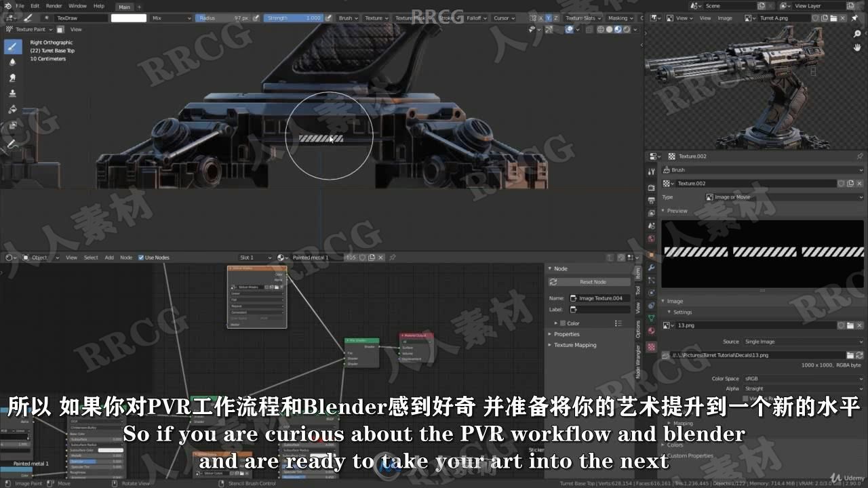Click the Reset Node button
The height and width of the screenshot is (488, 868).
pyautogui.click(x=589, y=282)
